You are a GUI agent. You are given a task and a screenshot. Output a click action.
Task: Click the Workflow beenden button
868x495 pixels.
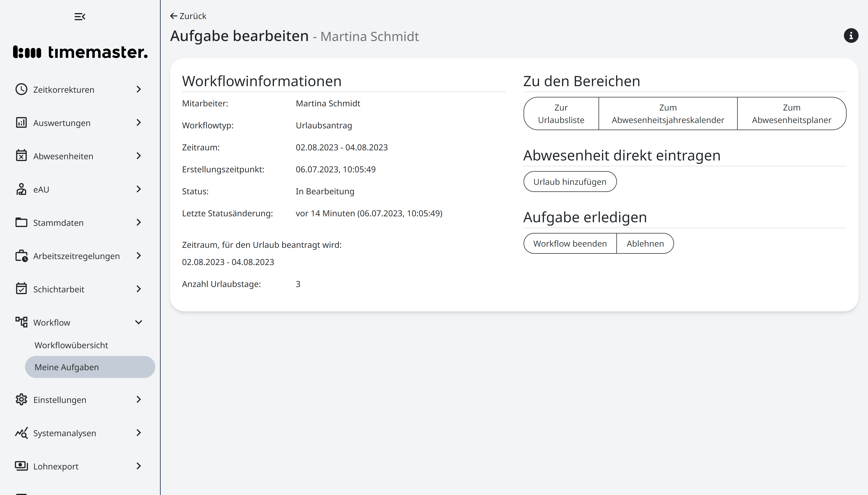click(x=570, y=243)
